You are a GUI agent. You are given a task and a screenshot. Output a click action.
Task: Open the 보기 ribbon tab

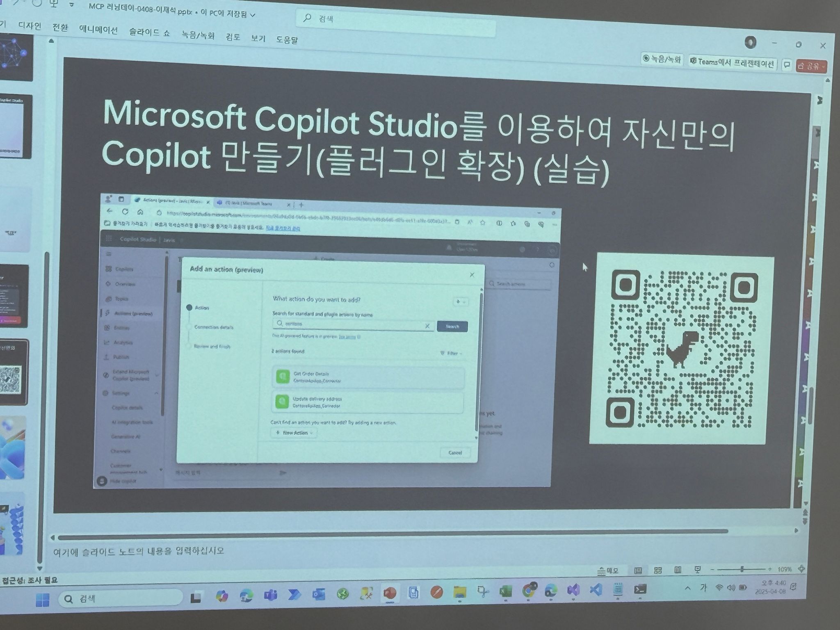tap(258, 38)
